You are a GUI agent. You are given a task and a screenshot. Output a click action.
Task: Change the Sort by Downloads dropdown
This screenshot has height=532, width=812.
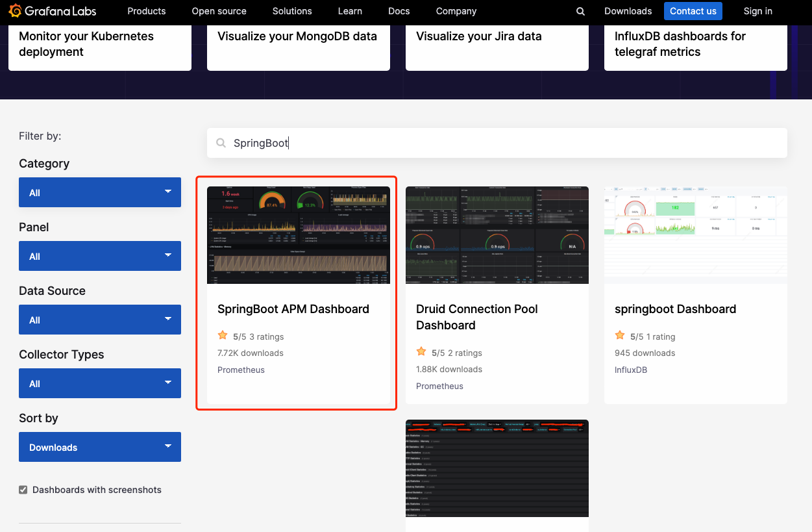[100, 447]
